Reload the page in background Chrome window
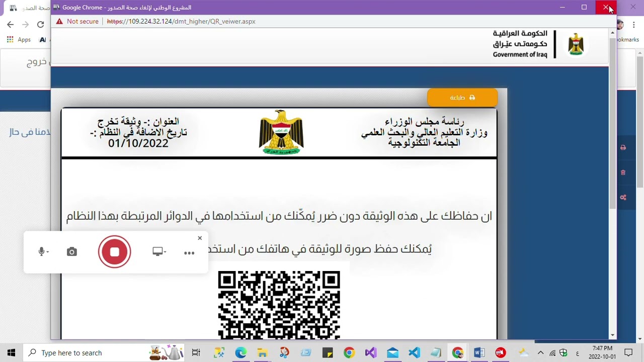The image size is (644, 362). pos(40,24)
